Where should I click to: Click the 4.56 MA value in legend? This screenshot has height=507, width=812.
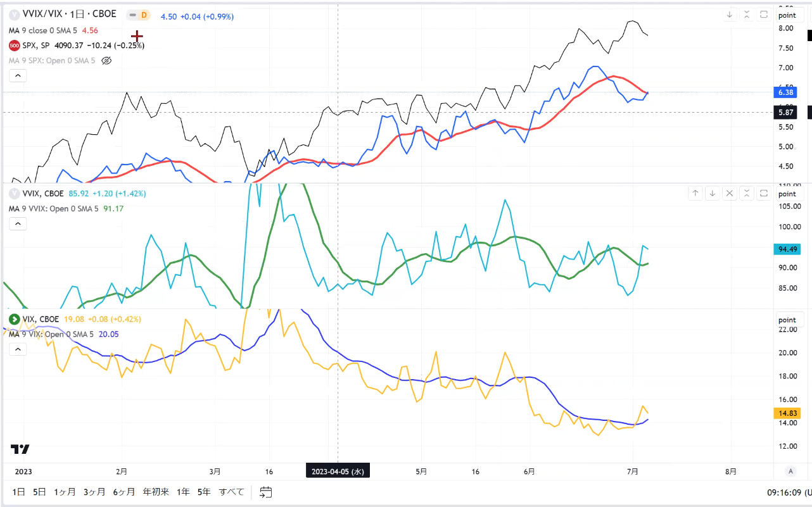90,30
